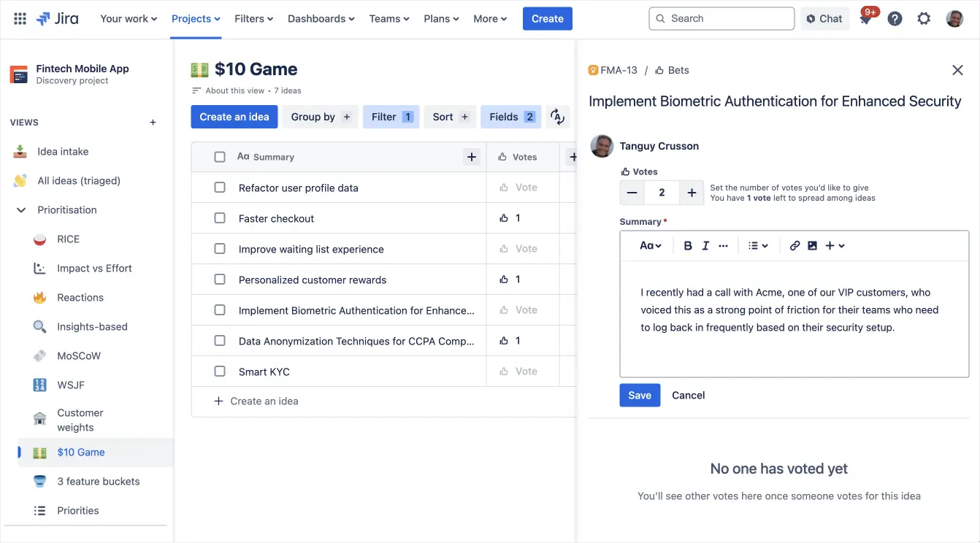The width and height of the screenshot is (980, 543).
Task: Insert link using editor link icon
Action: 795,246
